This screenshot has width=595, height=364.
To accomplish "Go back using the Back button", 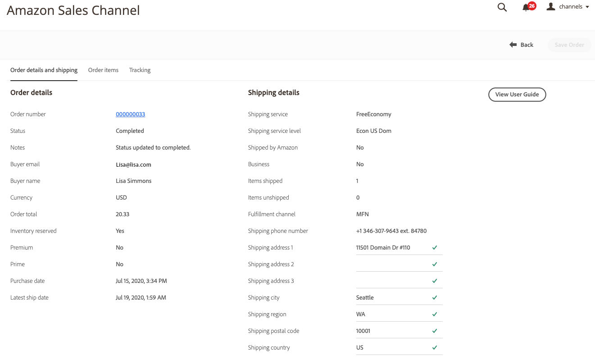I will coord(522,45).
